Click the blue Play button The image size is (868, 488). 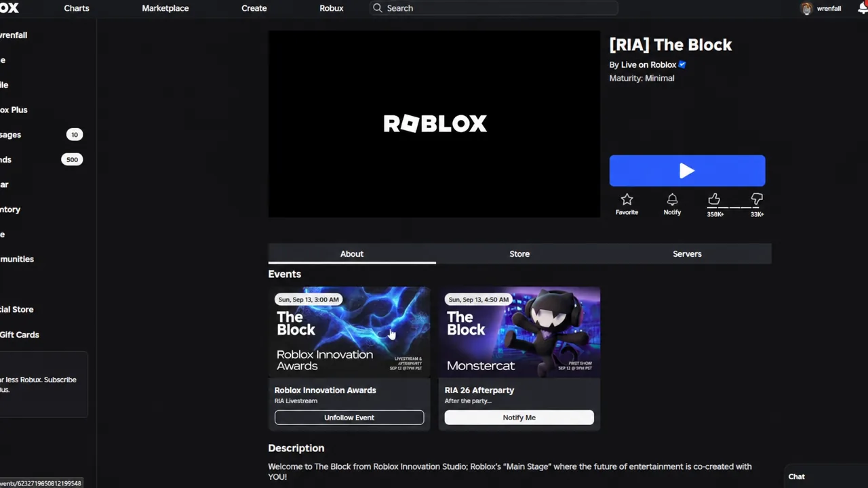[x=687, y=171]
